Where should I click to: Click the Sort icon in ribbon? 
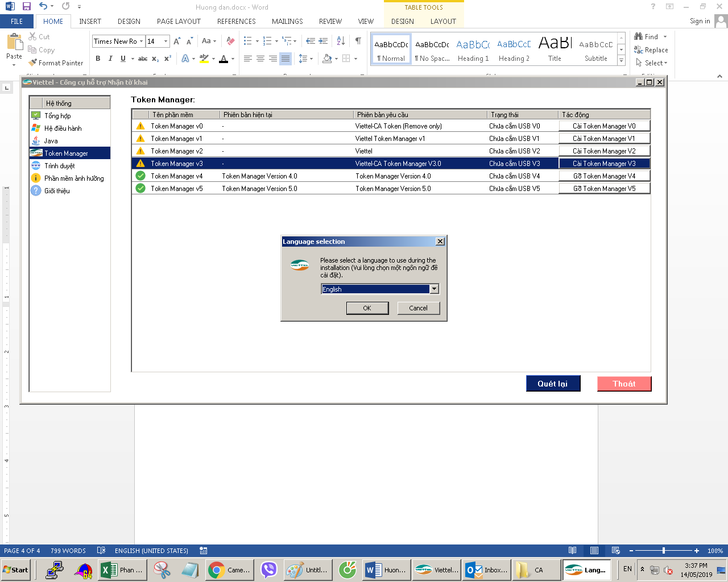pyautogui.click(x=341, y=41)
